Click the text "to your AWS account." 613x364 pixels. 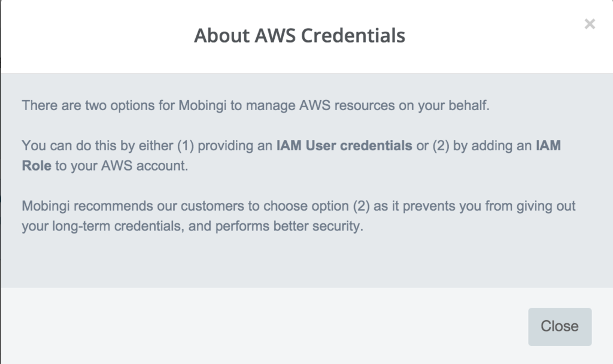click(122, 166)
